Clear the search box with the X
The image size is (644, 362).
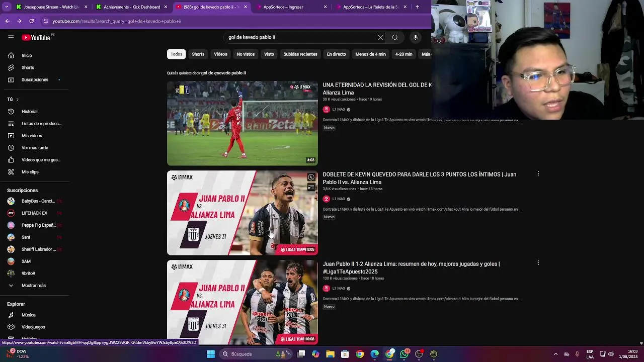click(x=380, y=37)
